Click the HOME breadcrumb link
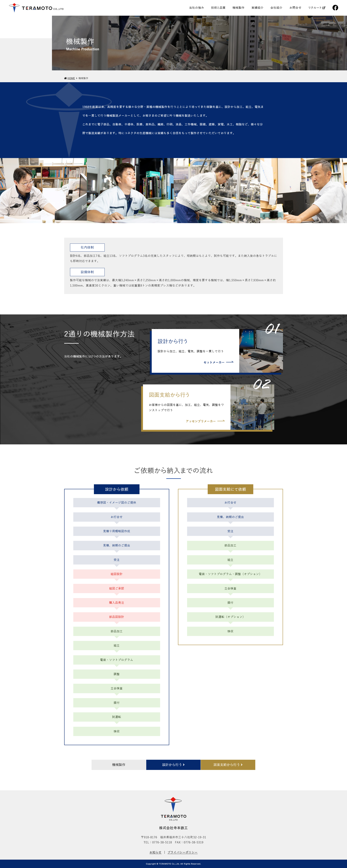The width and height of the screenshot is (347, 868). pos(71,78)
